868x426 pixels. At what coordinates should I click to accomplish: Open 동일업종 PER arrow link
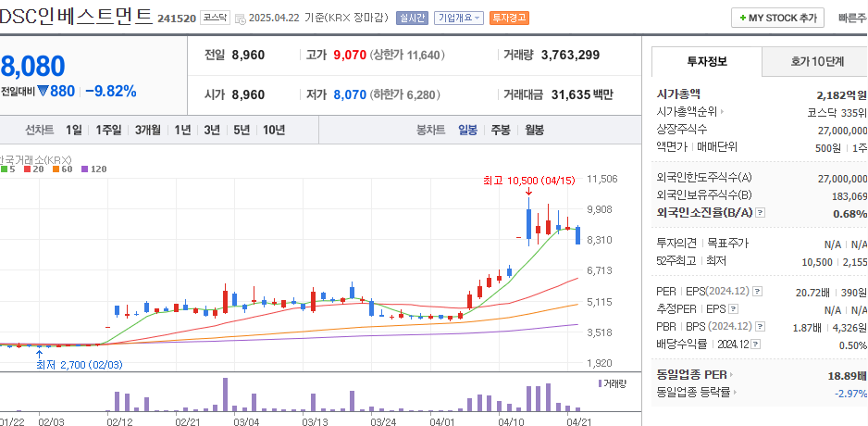tap(731, 375)
